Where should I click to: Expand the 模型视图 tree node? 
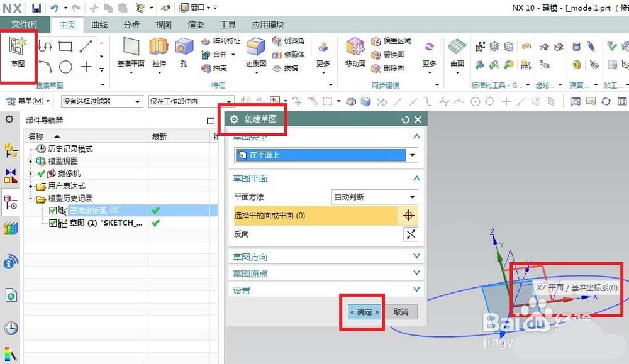pyautogui.click(x=30, y=161)
